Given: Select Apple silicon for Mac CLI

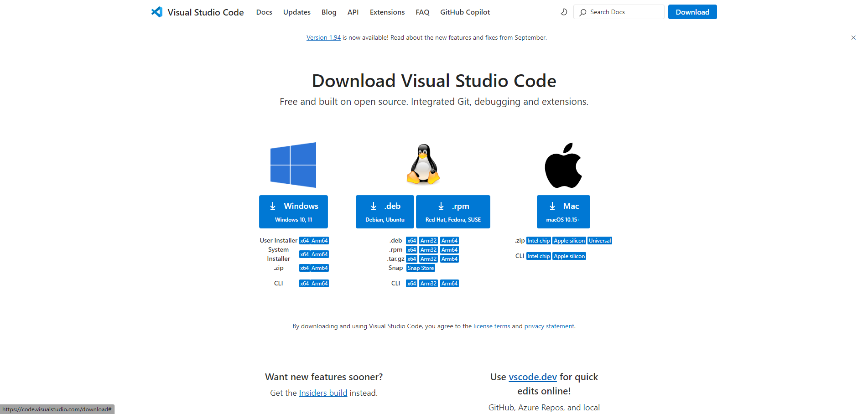Looking at the screenshot, I should click(569, 256).
